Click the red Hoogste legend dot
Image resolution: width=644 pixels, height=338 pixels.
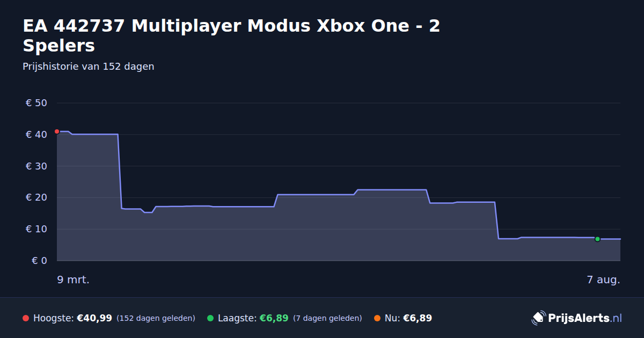pyautogui.click(x=26, y=318)
